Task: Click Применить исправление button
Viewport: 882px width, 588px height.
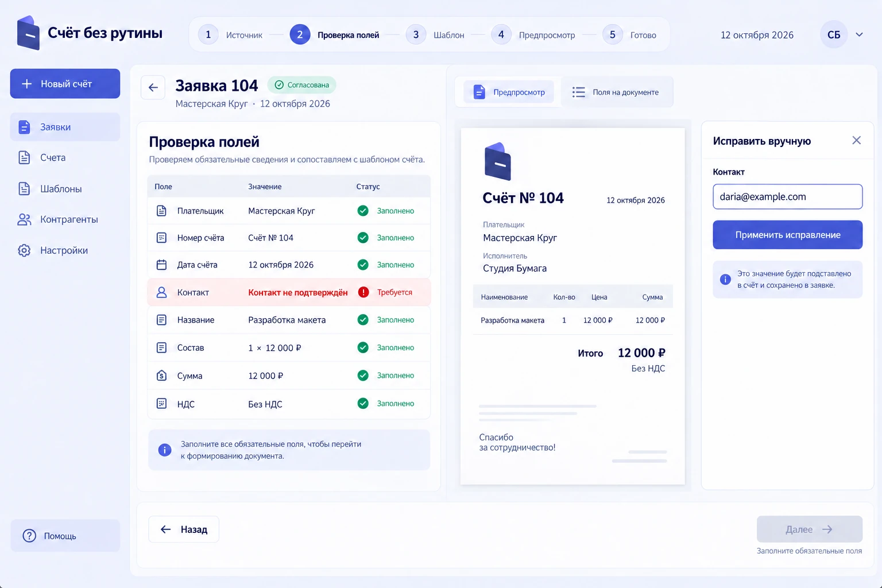Action: pos(788,235)
